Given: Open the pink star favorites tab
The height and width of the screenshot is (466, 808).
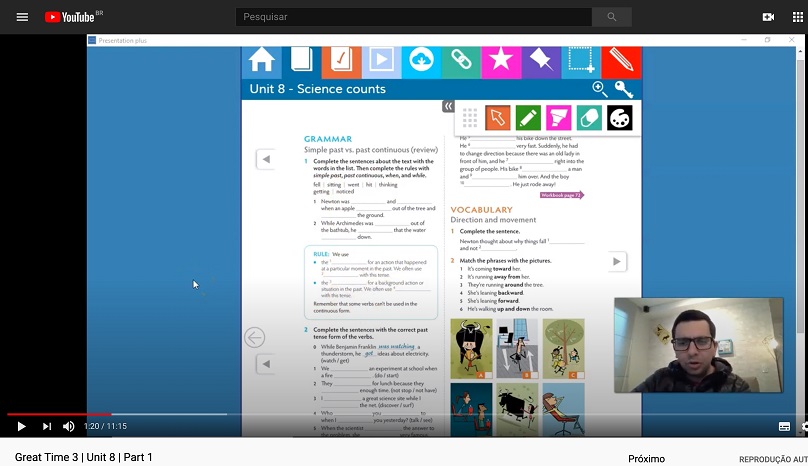Looking at the screenshot, I should click(500, 61).
